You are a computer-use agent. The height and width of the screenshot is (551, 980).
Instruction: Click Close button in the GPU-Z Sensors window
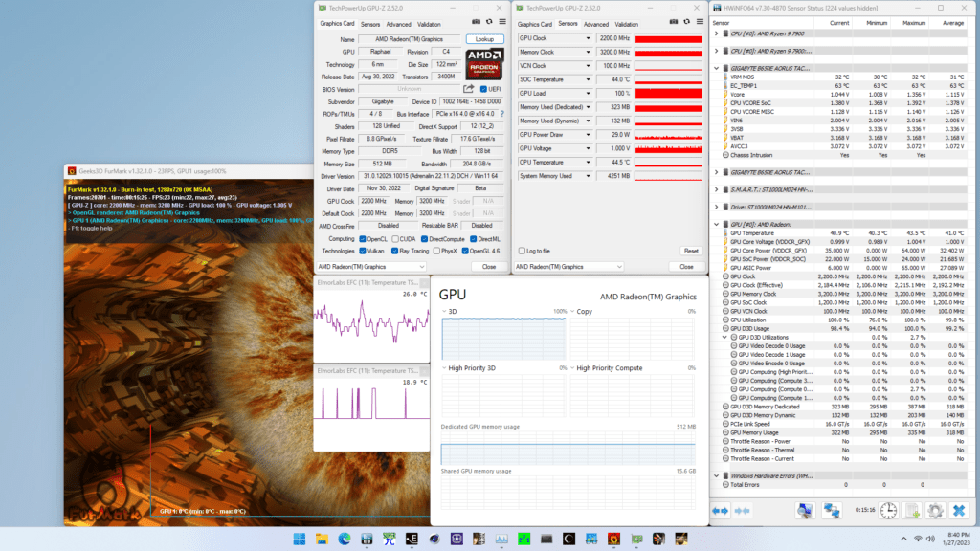(686, 267)
